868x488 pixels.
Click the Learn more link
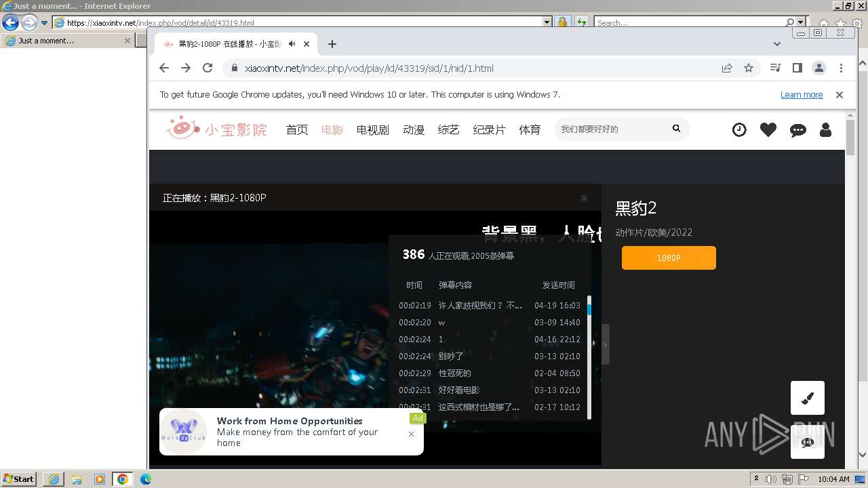pyautogui.click(x=802, y=95)
